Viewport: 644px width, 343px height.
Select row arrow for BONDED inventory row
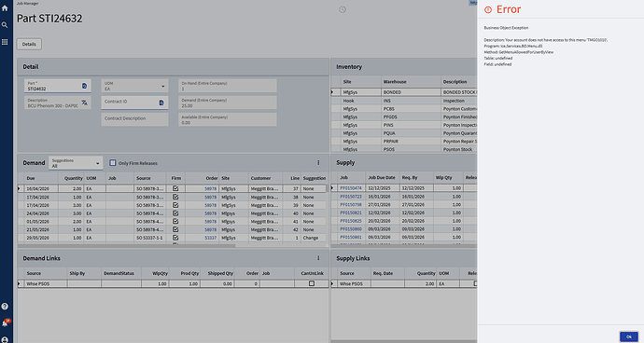click(x=332, y=92)
